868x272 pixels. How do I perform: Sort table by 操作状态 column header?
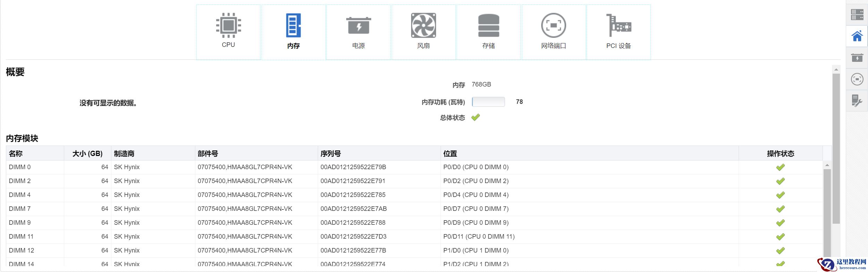tap(781, 153)
